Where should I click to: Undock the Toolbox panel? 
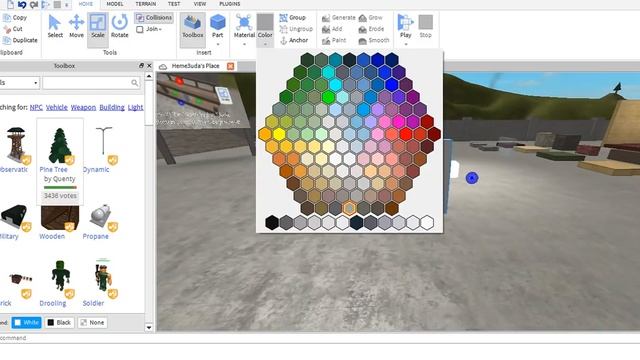tap(141, 65)
